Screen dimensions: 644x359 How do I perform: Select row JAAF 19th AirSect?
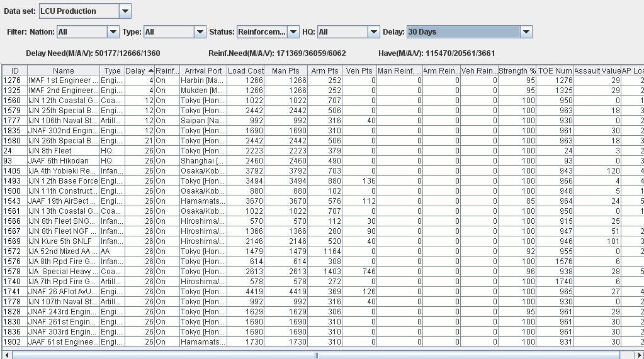[x=322, y=201]
